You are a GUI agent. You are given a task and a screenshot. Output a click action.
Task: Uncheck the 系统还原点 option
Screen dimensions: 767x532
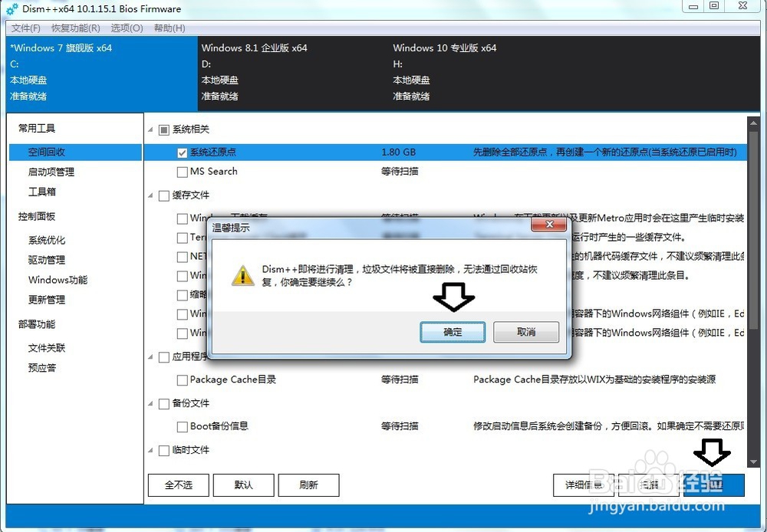pos(182,151)
